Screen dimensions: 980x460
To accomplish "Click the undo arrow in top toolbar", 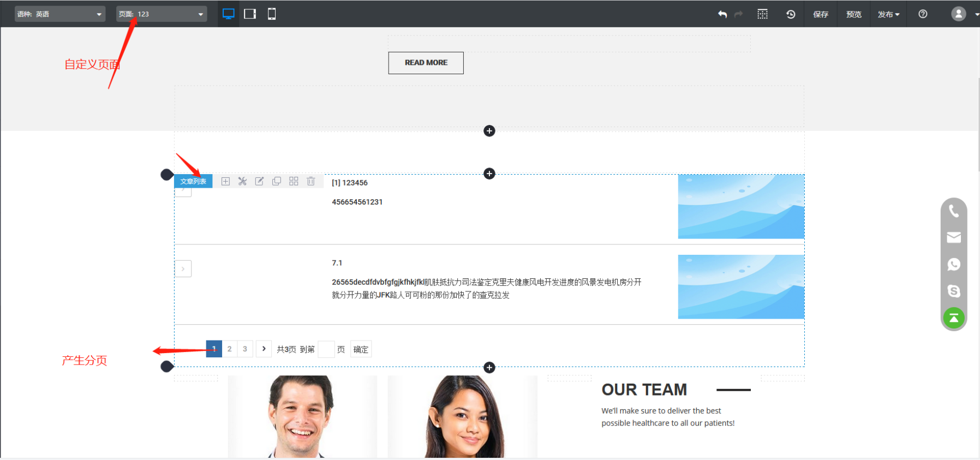I will click(x=722, y=14).
